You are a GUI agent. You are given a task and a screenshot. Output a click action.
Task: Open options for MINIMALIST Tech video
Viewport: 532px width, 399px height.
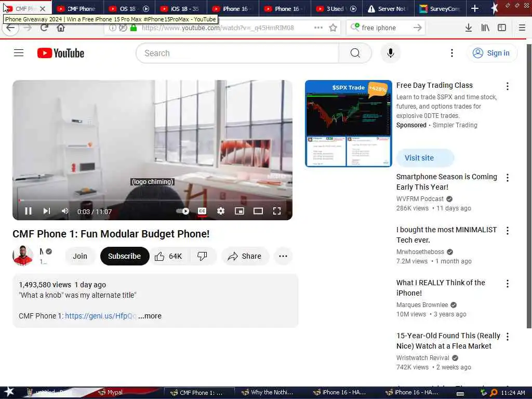coord(507,231)
